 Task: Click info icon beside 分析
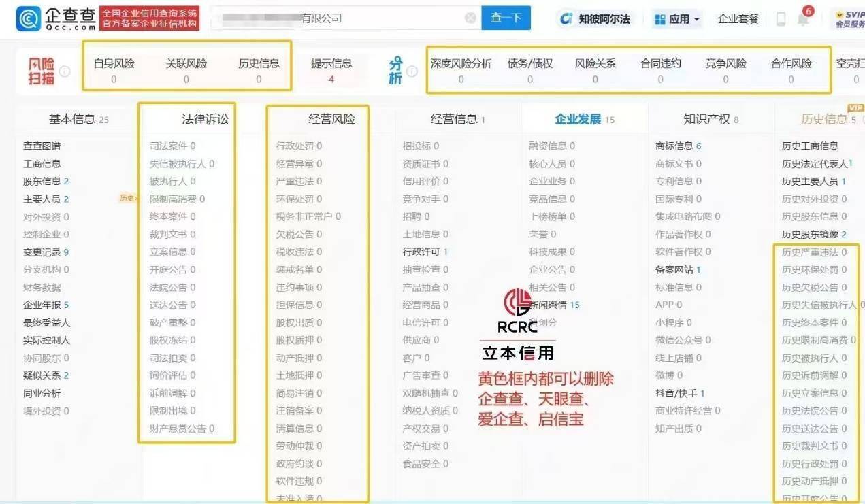tap(412, 71)
